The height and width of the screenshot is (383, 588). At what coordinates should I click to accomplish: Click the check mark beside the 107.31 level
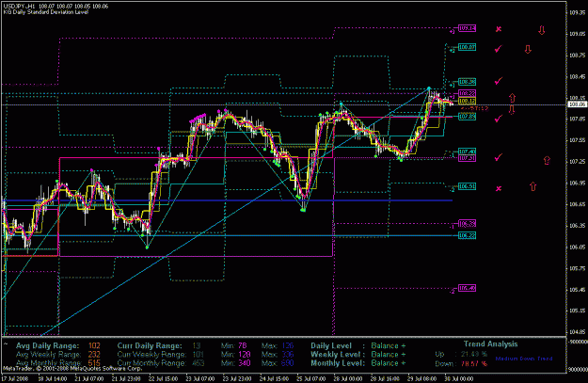(x=498, y=157)
